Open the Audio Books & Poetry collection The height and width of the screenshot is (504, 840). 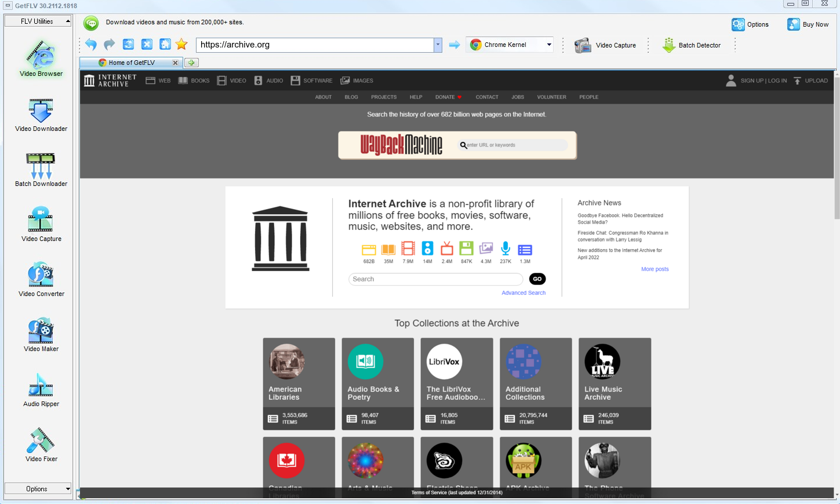378,384
